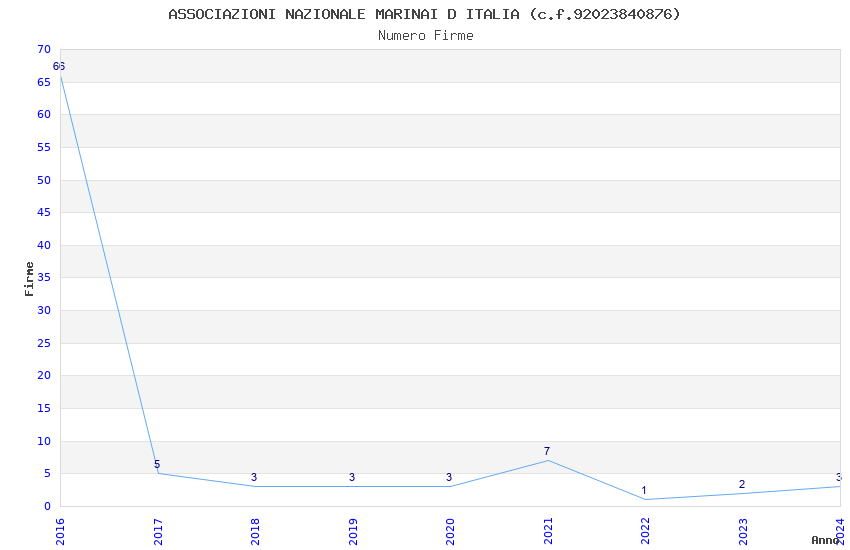Click the 2018 year label on x-axis
850x550 pixels.
pyautogui.click(x=255, y=531)
